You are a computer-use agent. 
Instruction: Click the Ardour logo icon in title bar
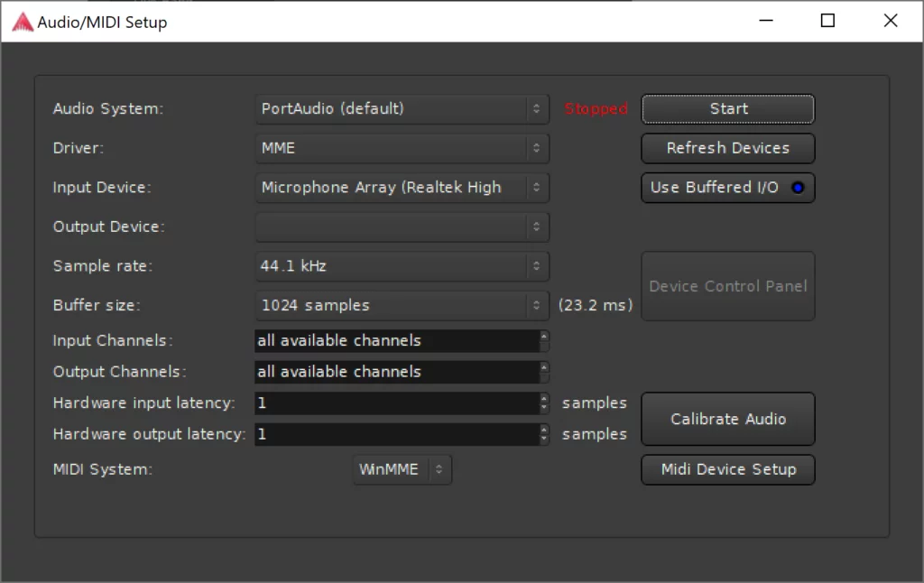(23, 22)
